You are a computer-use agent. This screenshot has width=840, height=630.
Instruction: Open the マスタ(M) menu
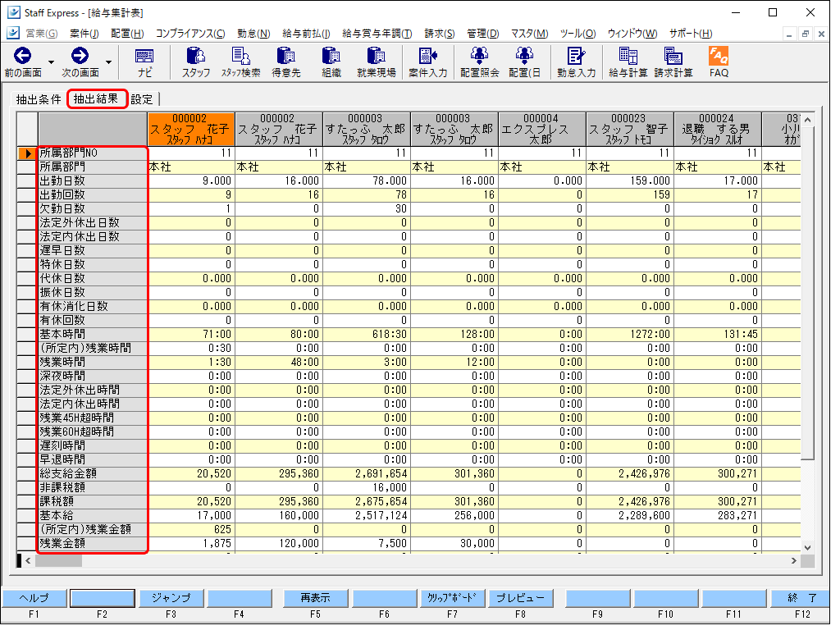[x=529, y=33]
